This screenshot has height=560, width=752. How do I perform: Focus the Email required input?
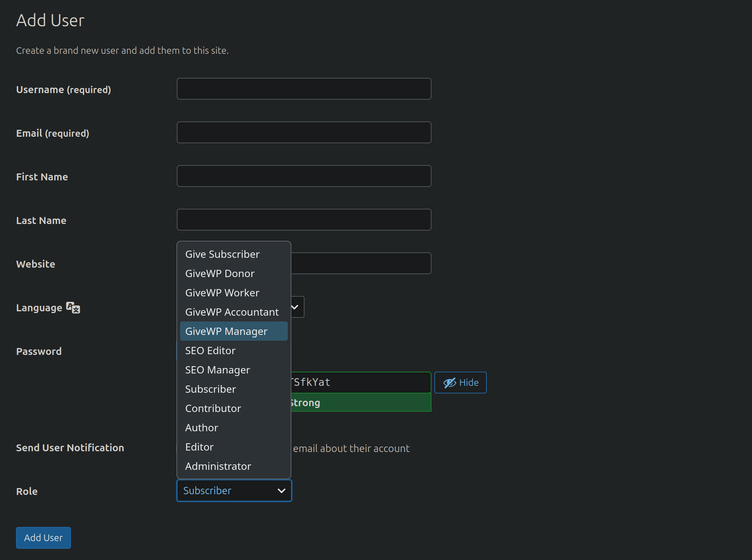304,132
